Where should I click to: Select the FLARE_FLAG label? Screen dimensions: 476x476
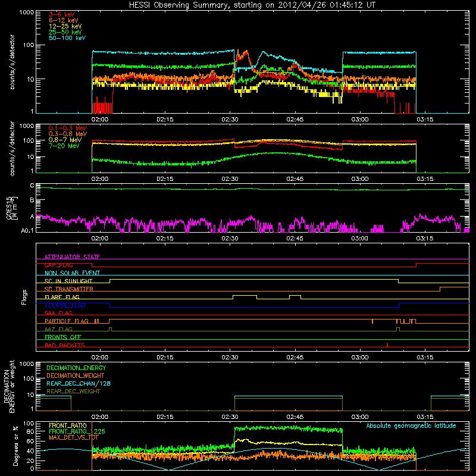(x=62, y=297)
